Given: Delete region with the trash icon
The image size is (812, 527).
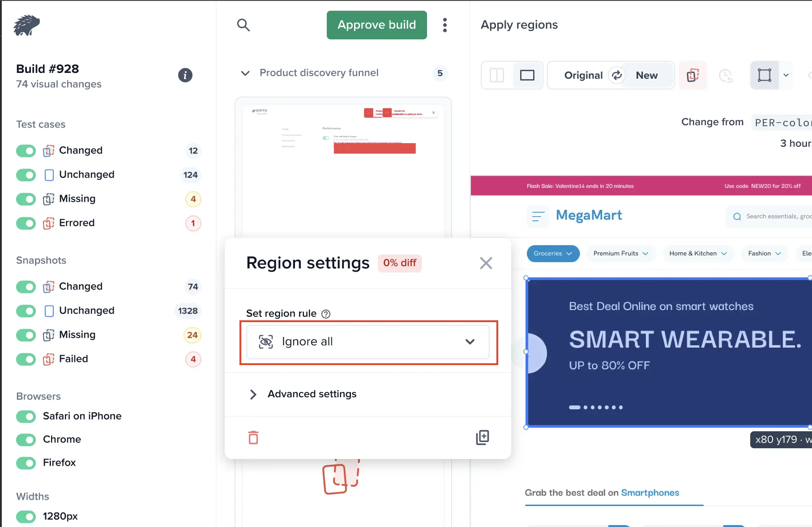Looking at the screenshot, I should [x=253, y=437].
